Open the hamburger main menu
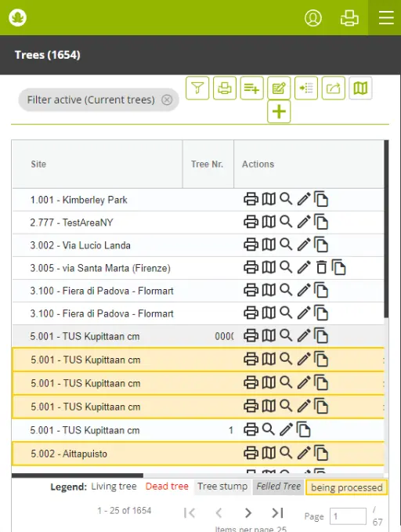 [386, 18]
